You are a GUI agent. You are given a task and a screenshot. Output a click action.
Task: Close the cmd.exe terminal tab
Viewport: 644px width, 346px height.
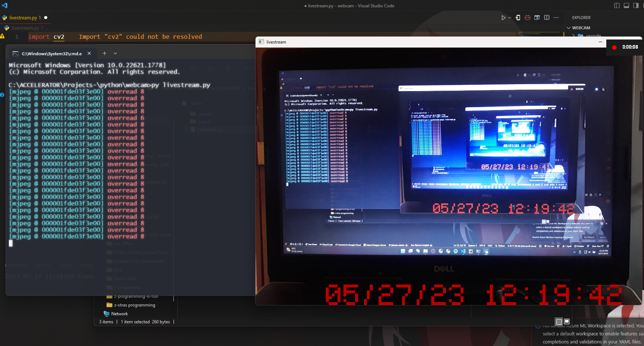click(89, 53)
